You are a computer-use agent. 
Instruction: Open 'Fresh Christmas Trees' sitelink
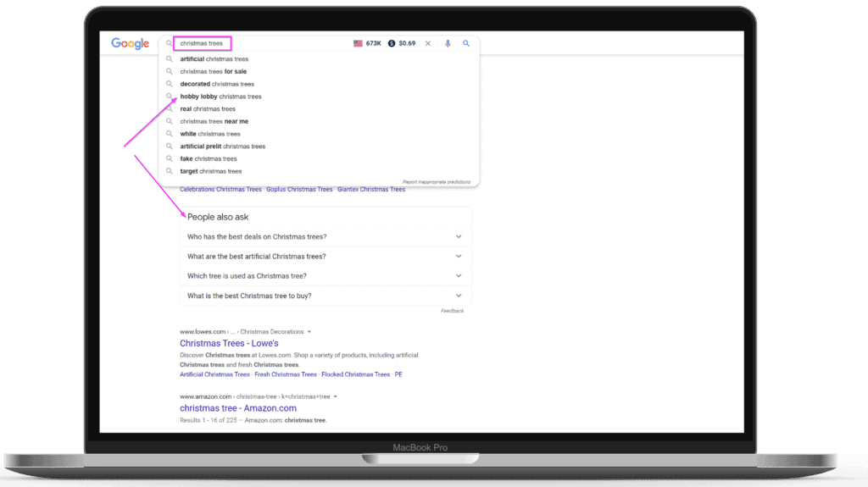click(286, 374)
